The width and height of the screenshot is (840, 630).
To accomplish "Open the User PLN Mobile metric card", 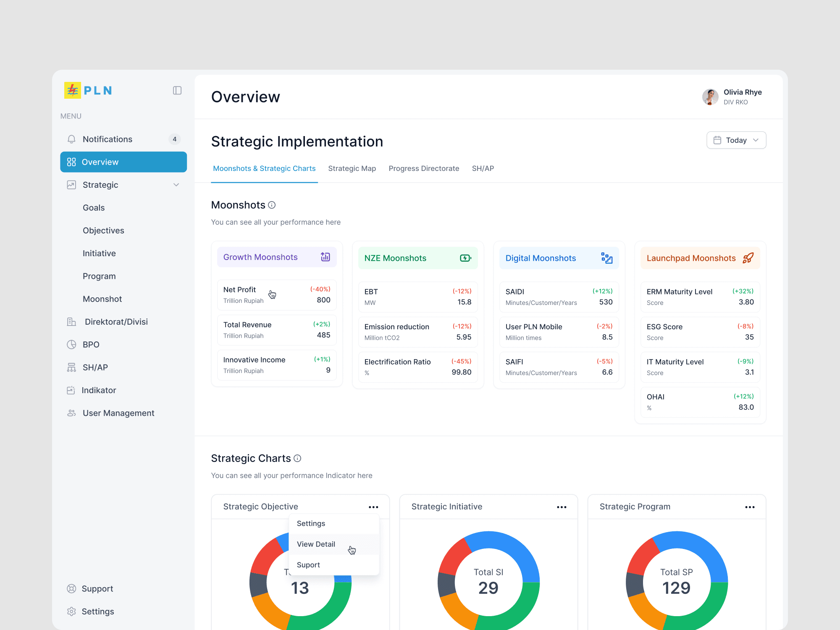I will pos(559,332).
